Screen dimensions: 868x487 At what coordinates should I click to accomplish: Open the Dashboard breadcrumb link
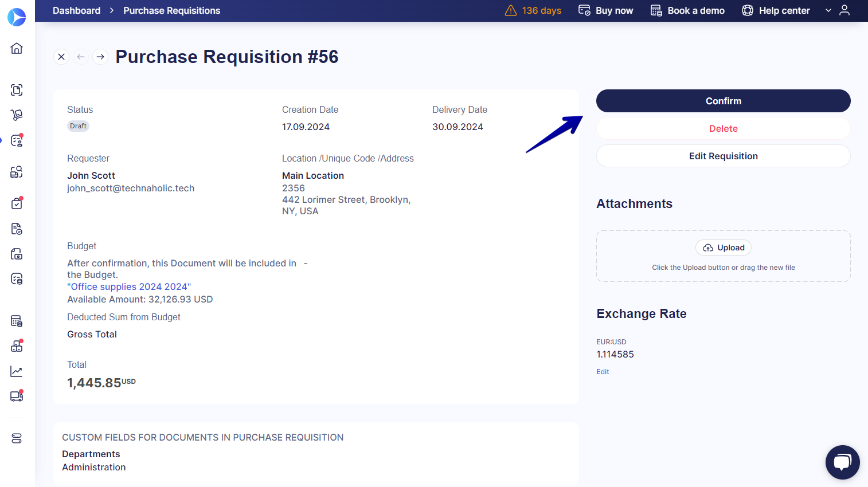76,10
